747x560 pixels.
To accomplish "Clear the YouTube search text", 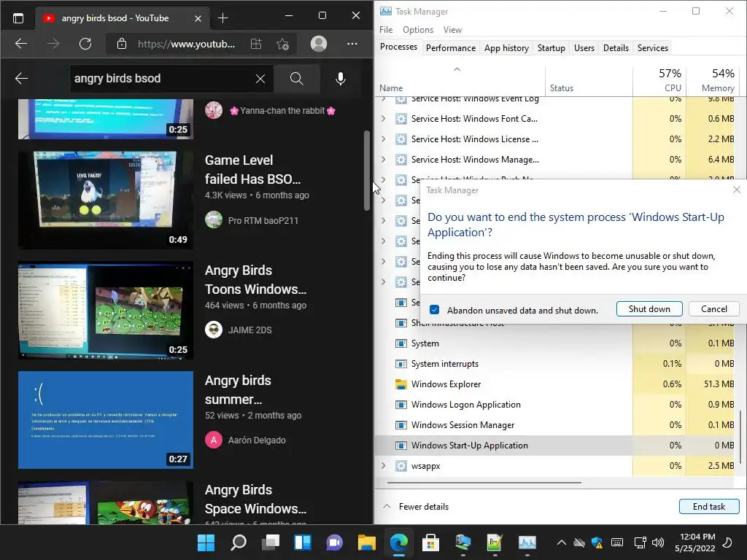I will pos(260,79).
